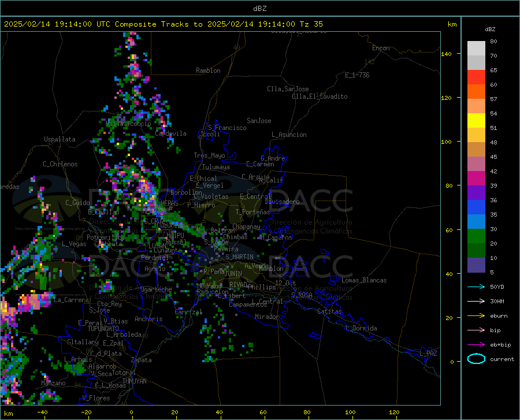Viewport: 520px width, 420px height.
Task: Click the La_Carrera label
Action: pos(71,300)
